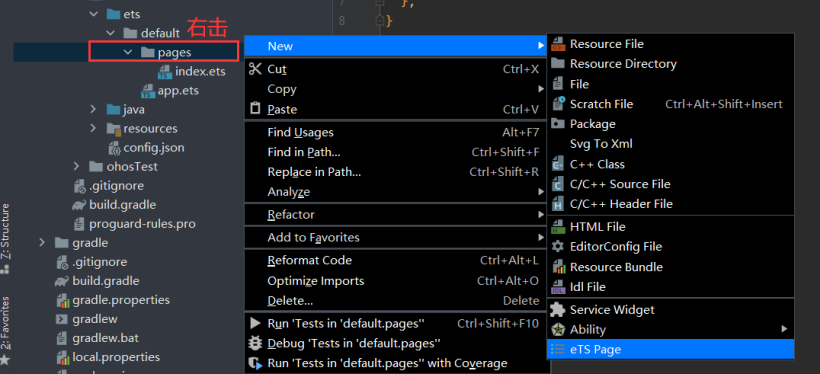Select Svg To Xml option
This screenshot has width=820, height=374.
(x=670, y=144)
